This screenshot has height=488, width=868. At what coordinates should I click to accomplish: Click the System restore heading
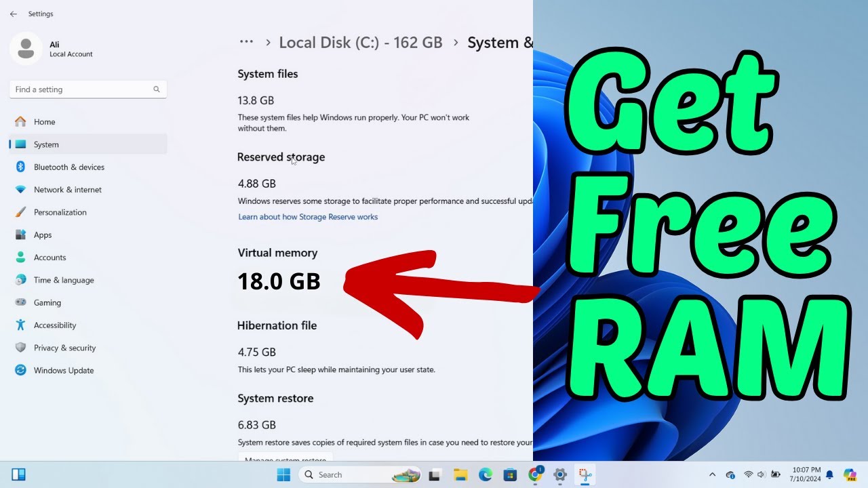click(275, 399)
